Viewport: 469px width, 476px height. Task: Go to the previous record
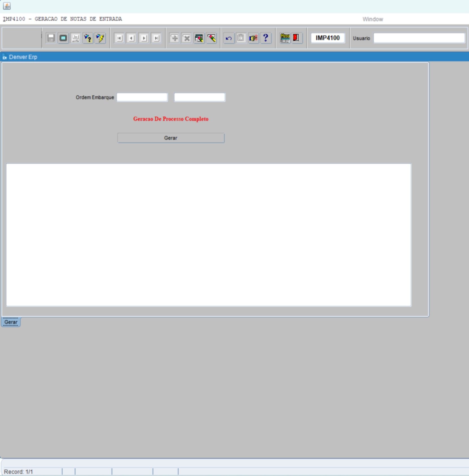(132, 38)
